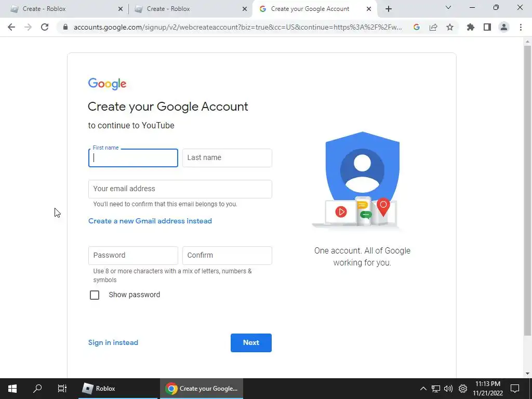
Task: Switch to Roblox taskbar app
Action: (x=118, y=389)
